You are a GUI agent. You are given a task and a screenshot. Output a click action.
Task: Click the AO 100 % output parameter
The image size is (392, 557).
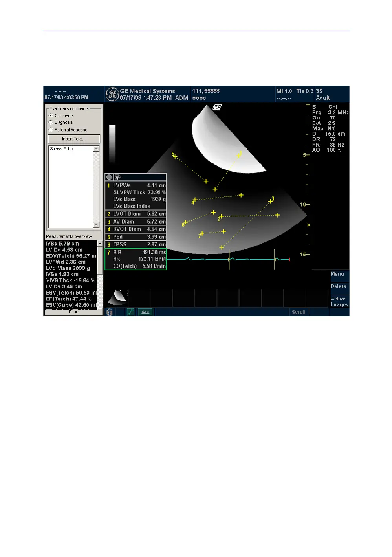(327, 150)
